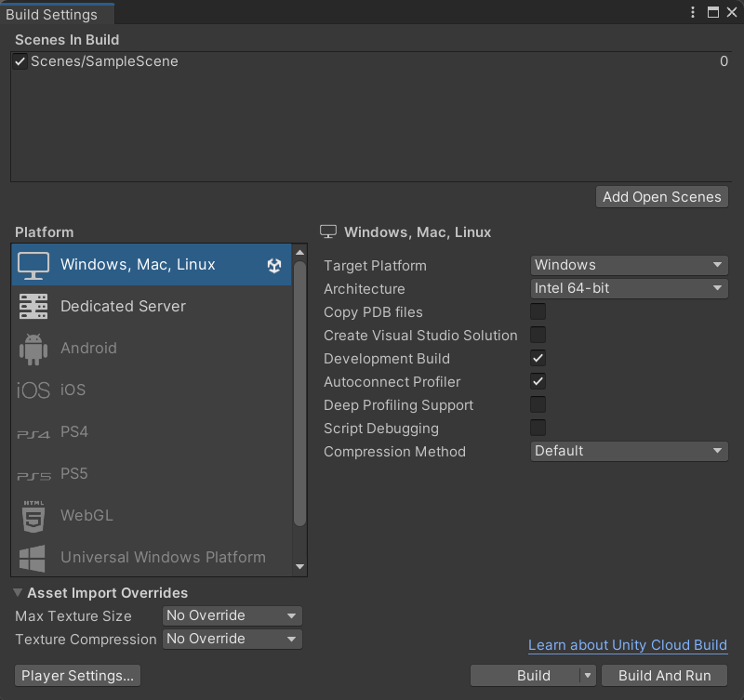Screen dimensions: 744x700
Task: Select the Build Settings tab
Action: tap(52, 14)
